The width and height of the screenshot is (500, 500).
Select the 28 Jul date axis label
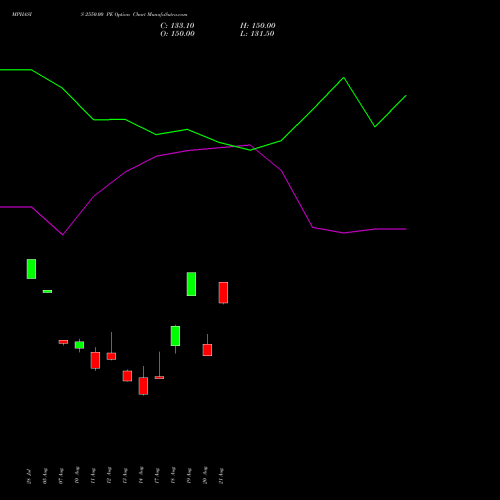click(29, 477)
